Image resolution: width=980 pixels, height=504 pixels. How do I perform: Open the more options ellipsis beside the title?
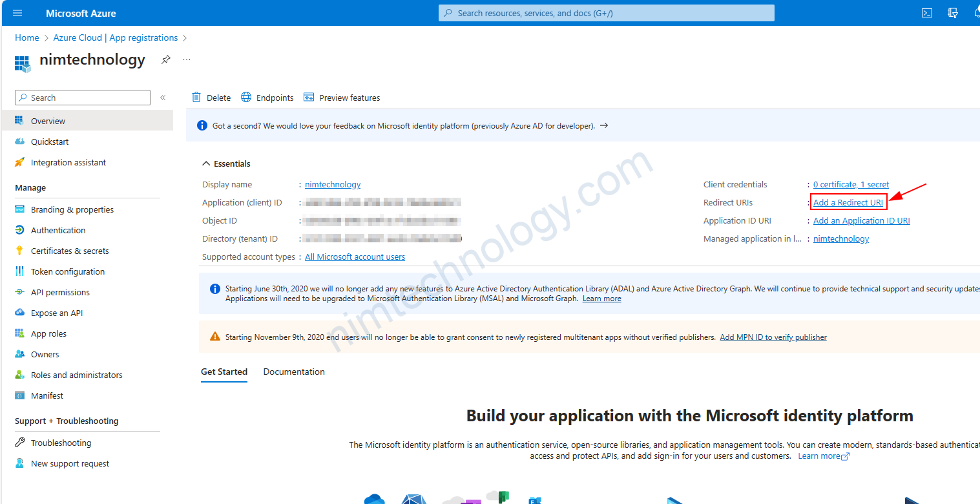coord(187,59)
